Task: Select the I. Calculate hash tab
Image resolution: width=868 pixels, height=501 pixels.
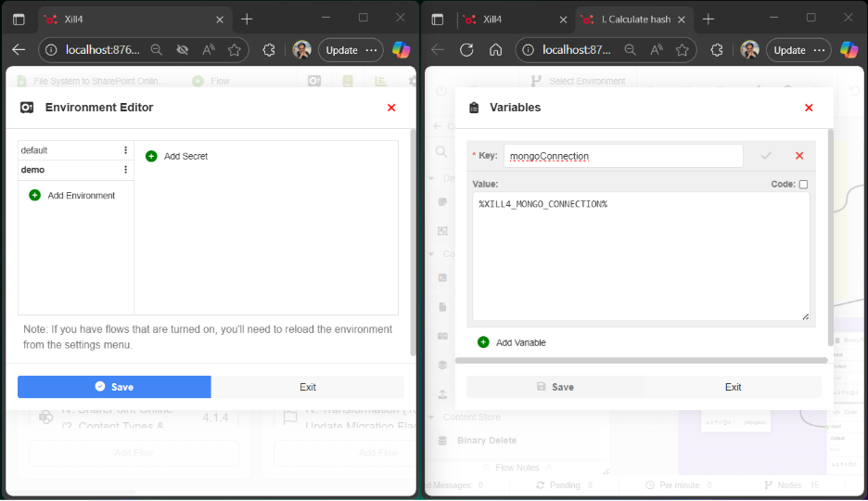Action: click(x=635, y=19)
